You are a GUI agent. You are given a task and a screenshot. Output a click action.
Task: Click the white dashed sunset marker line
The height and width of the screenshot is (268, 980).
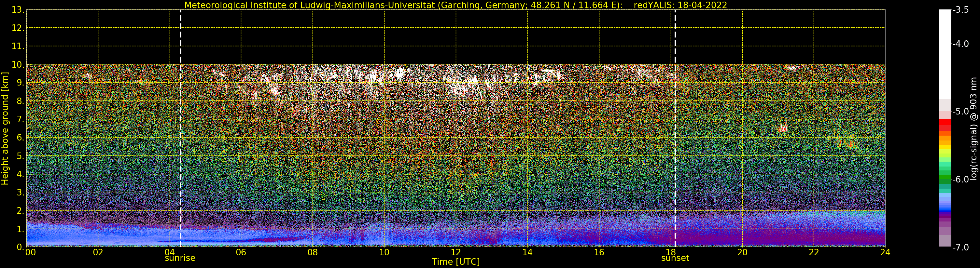[675, 128]
